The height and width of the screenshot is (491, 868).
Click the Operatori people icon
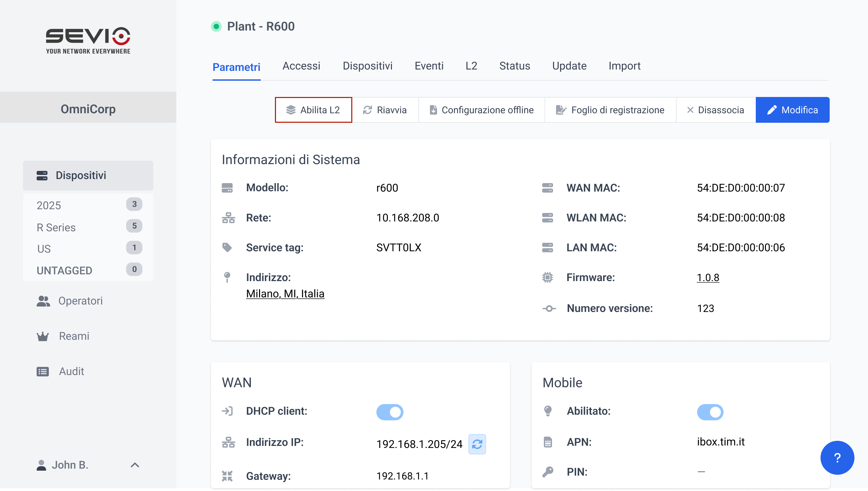(x=43, y=301)
